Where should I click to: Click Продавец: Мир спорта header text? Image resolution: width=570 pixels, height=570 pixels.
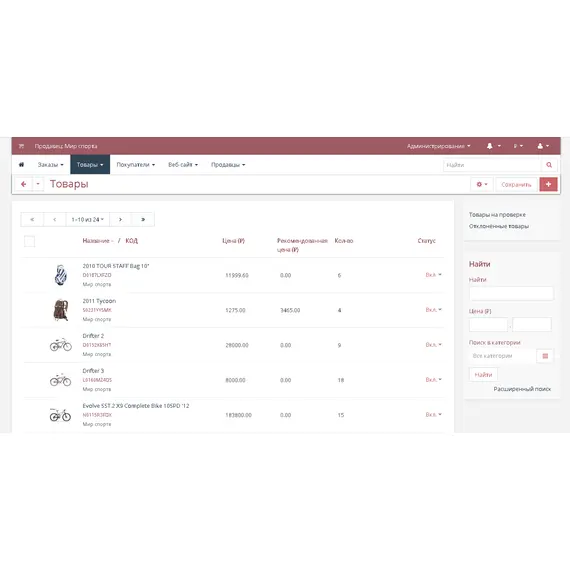click(x=66, y=146)
